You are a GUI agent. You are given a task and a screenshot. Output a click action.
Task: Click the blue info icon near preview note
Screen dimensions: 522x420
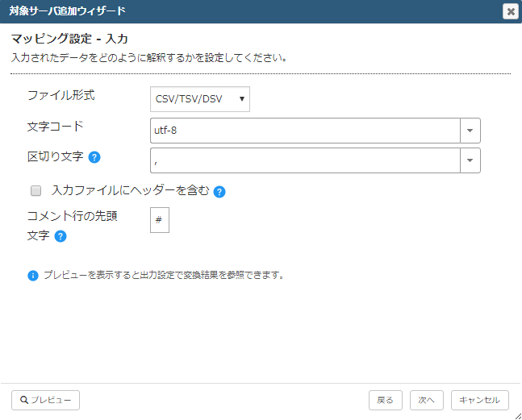tap(33, 276)
